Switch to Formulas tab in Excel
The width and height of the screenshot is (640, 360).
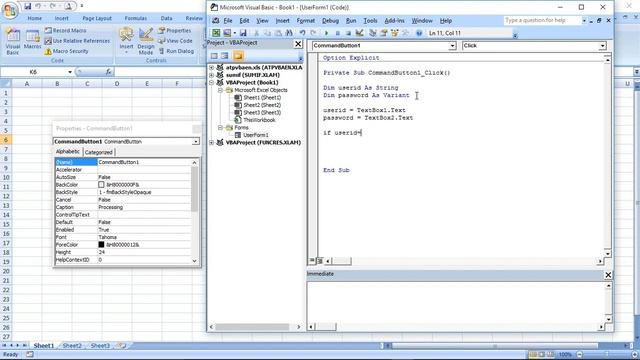136,18
